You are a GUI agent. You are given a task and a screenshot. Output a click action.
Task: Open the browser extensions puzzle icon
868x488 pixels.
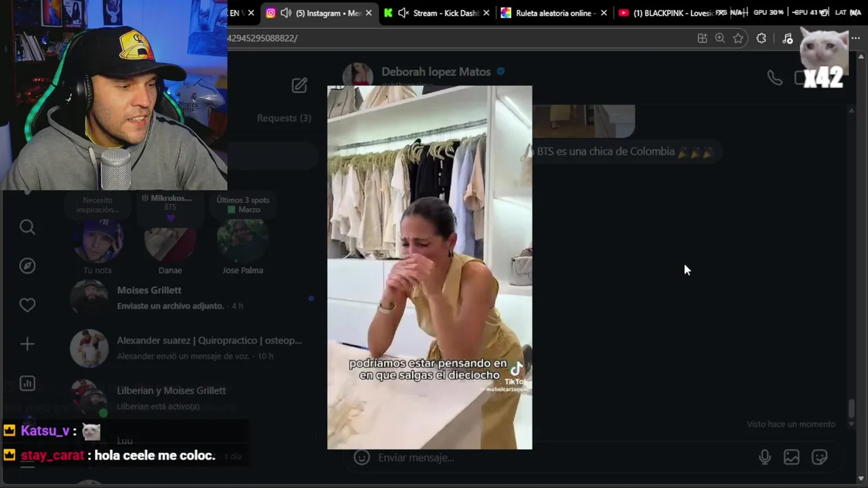[x=762, y=39]
